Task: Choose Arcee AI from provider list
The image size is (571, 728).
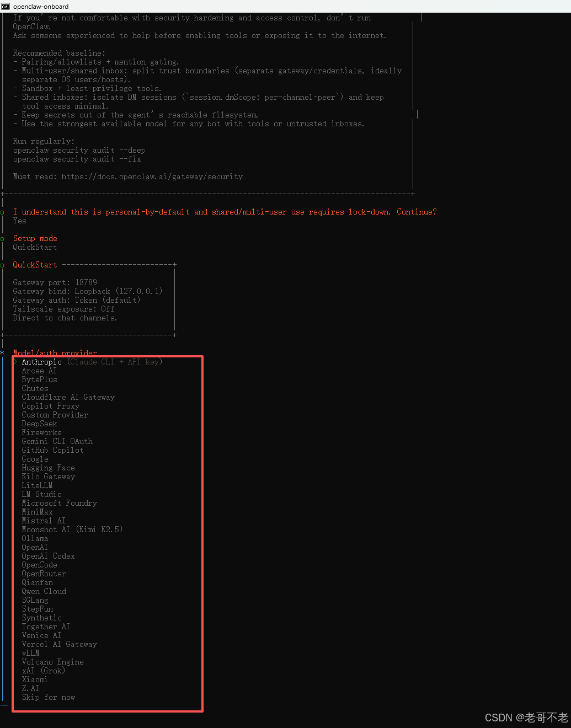Action: (39, 371)
